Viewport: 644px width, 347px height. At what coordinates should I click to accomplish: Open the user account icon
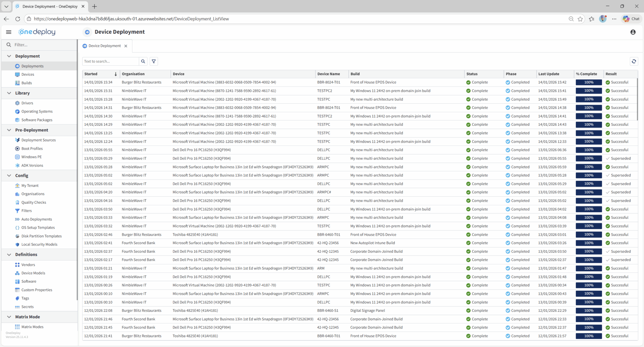pyautogui.click(x=633, y=32)
